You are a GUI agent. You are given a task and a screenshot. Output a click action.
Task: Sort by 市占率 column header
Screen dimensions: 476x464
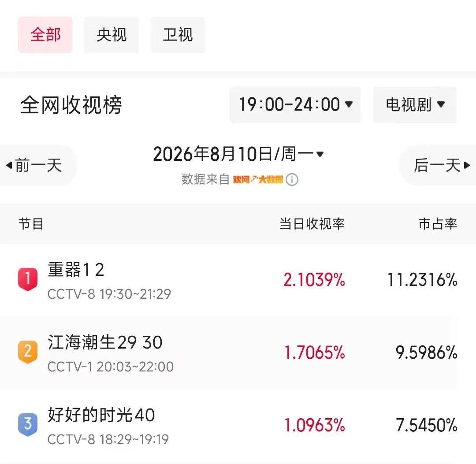tap(438, 224)
